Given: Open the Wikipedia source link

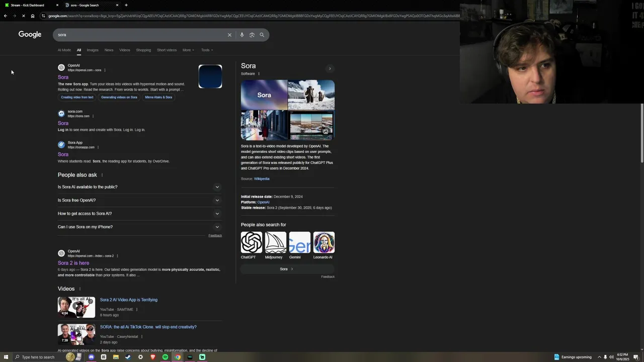Looking at the screenshot, I should click(x=262, y=178).
